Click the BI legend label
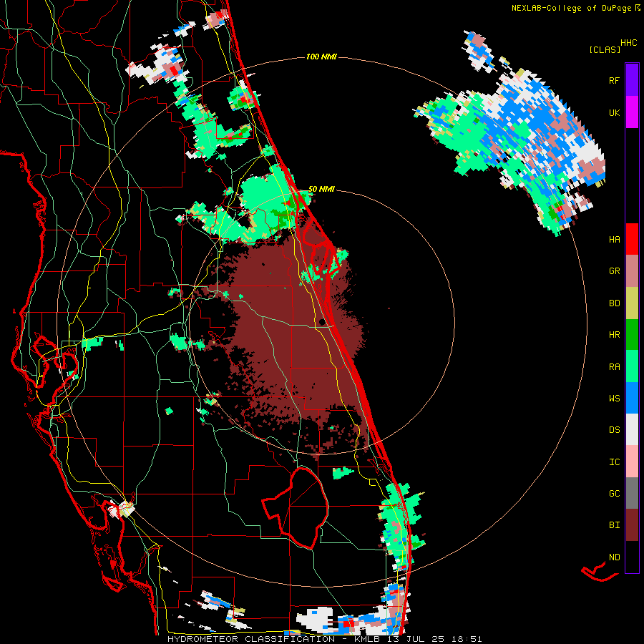 coord(614,525)
